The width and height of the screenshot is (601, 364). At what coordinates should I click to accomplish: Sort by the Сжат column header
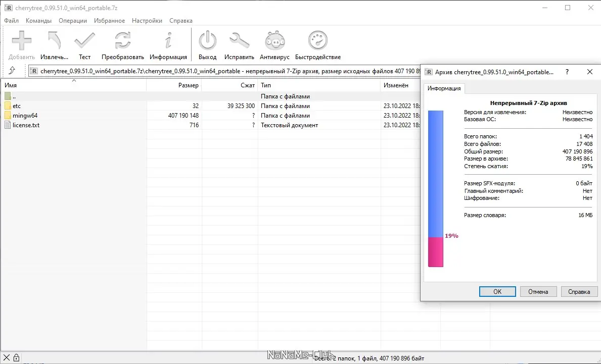229,85
